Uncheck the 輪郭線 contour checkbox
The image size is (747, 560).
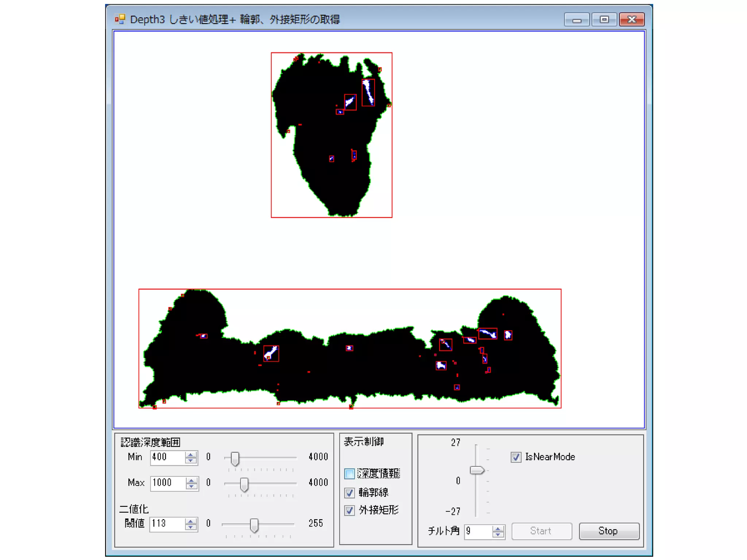click(x=349, y=493)
